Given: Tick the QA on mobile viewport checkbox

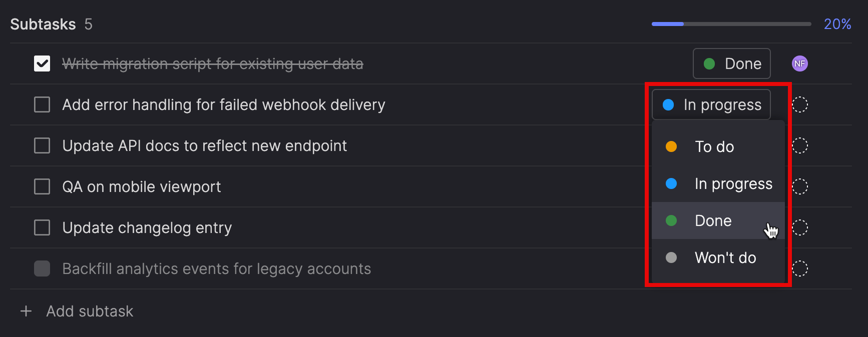Looking at the screenshot, I should 42,186.
